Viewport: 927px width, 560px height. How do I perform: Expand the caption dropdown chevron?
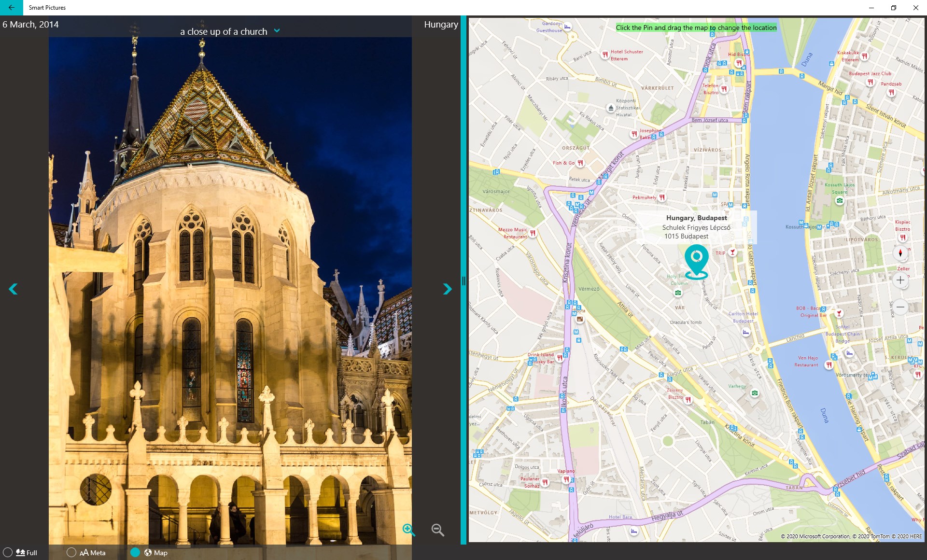coord(277,30)
